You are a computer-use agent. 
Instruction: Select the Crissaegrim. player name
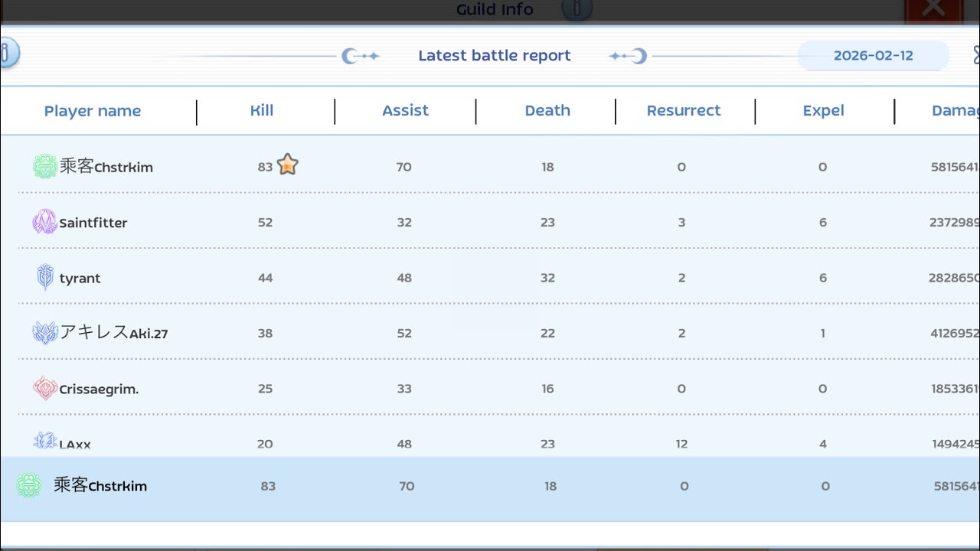tap(99, 390)
